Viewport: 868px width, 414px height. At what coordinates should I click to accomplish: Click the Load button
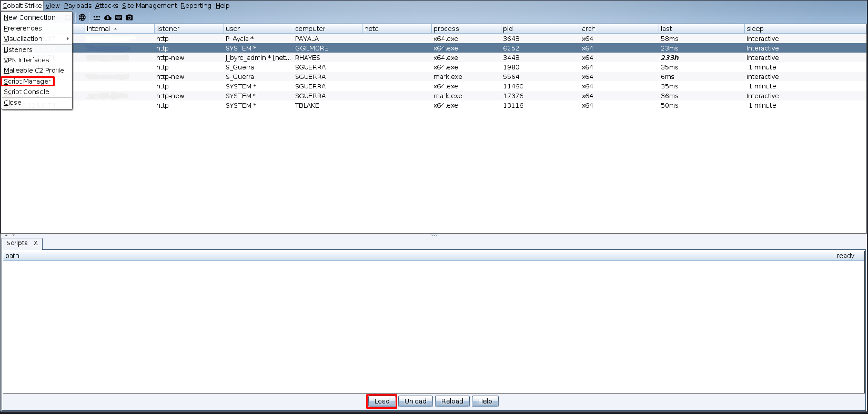(382, 401)
